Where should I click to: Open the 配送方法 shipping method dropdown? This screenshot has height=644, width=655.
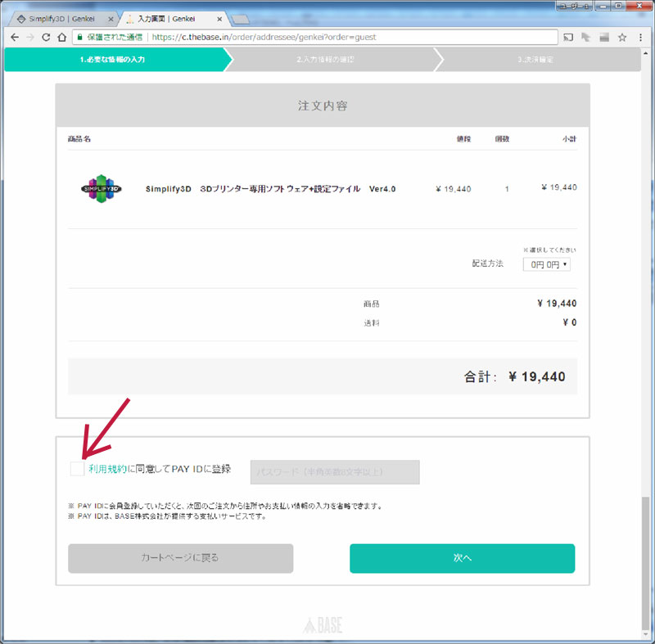click(x=546, y=264)
